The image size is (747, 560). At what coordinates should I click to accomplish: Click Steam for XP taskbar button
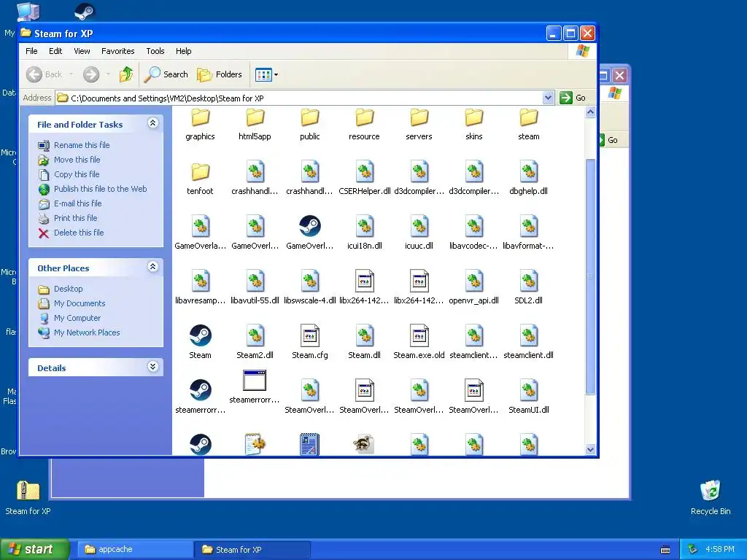[x=252, y=550]
